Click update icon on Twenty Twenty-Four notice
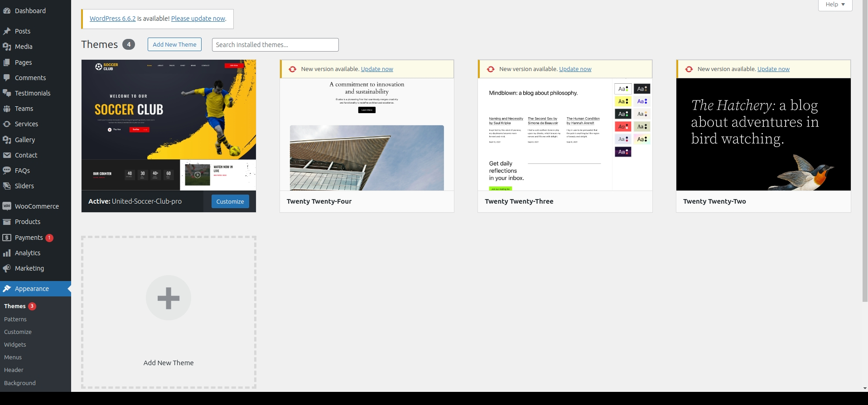This screenshot has width=868, height=405. point(293,69)
